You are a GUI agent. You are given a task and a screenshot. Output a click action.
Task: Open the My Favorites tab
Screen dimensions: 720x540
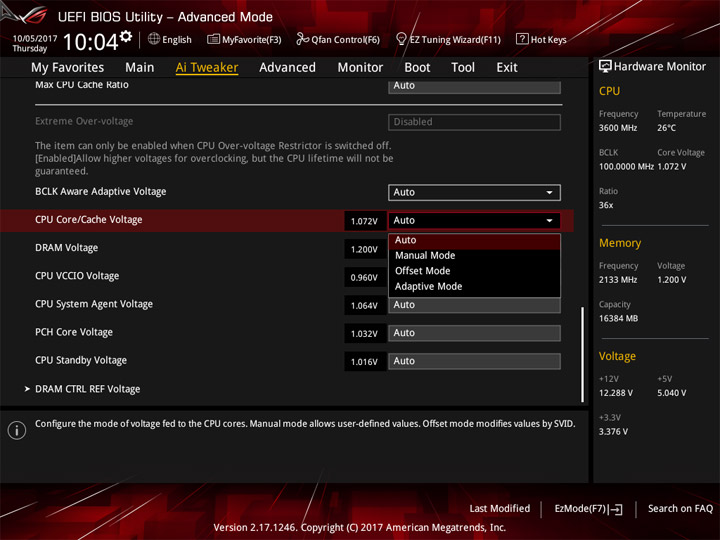(x=68, y=68)
